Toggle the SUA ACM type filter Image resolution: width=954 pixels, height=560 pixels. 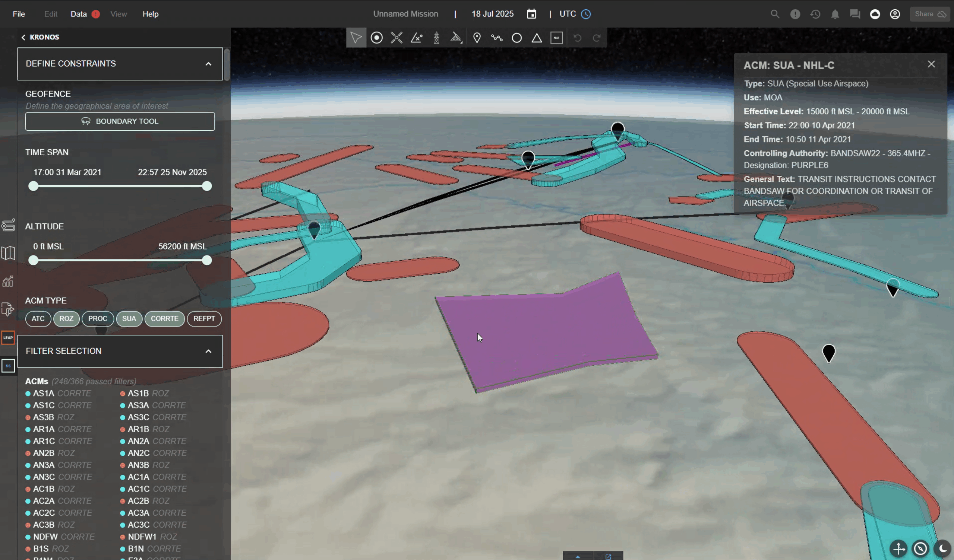[129, 319]
